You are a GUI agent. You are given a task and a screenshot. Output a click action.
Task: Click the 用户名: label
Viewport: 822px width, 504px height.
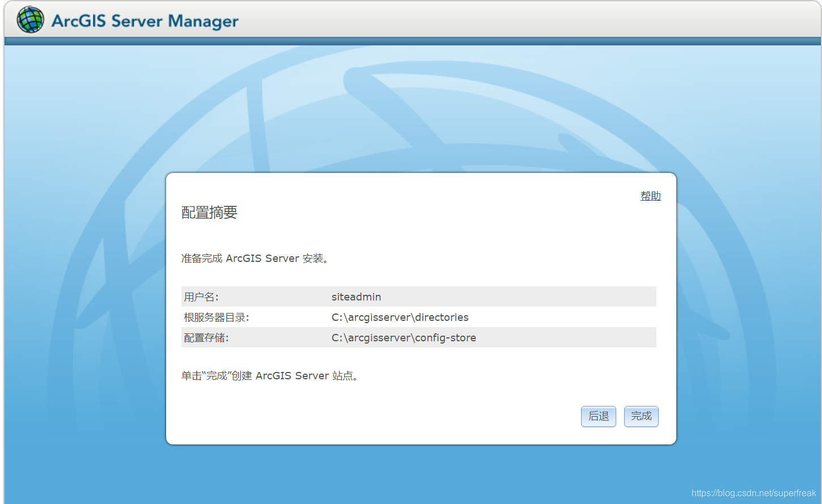pos(201,297)
